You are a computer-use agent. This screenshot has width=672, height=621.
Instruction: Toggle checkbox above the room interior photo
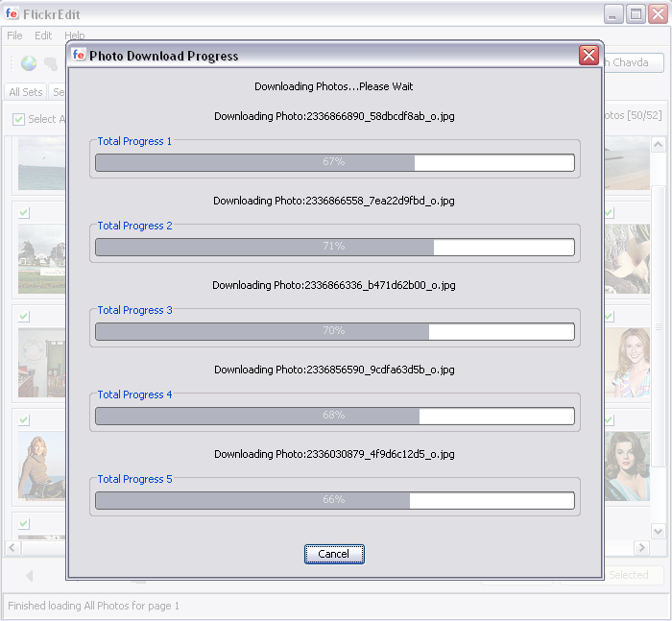click(24, 317)
